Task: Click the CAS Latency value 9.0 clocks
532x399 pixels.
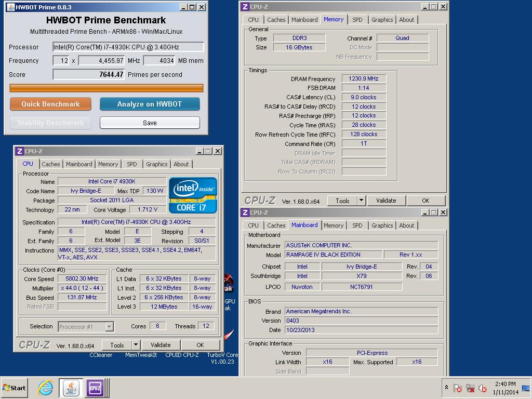Action: pos(363,97)
